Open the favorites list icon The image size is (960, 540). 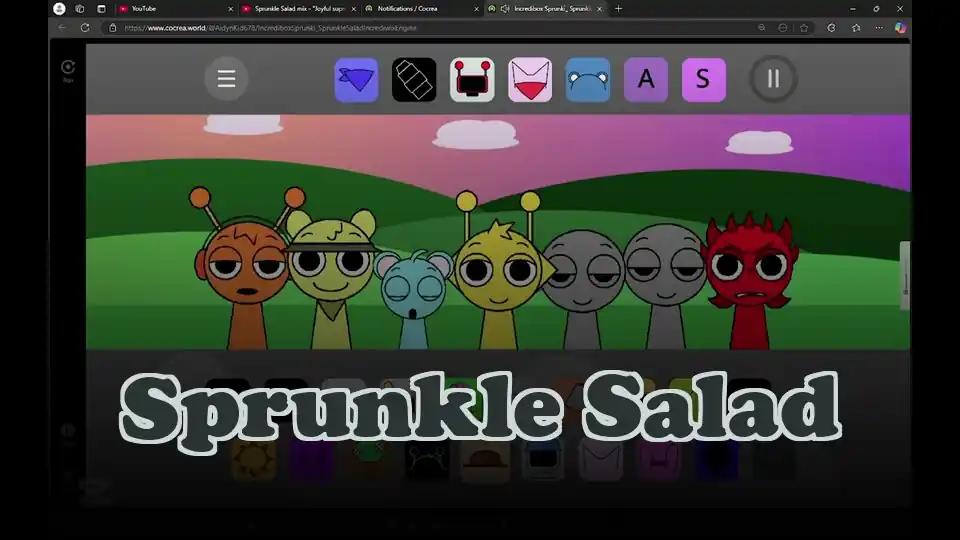point(856,28)
